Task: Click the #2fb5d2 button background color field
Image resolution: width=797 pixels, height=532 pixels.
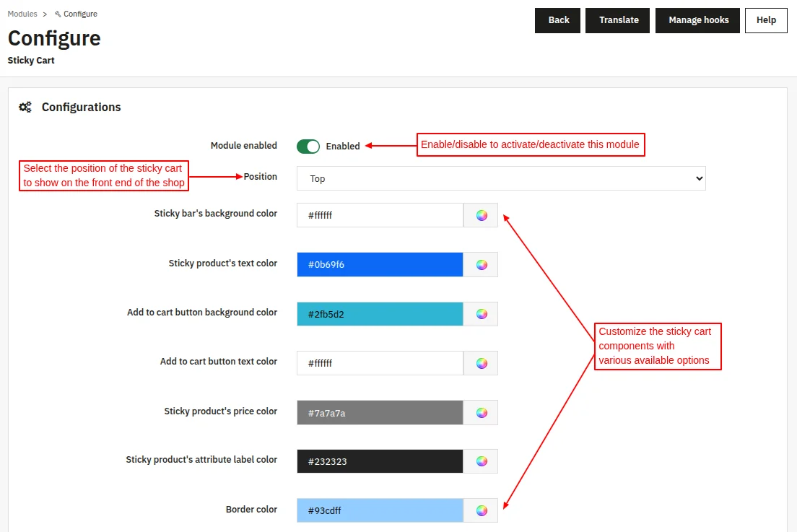Action: point(380,314)
